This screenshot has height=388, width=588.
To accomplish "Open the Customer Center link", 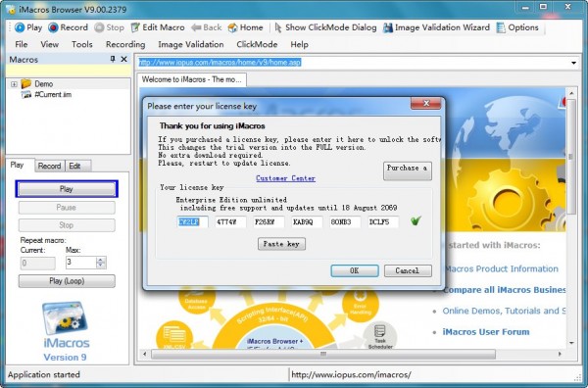I will (x=286, y=178).
